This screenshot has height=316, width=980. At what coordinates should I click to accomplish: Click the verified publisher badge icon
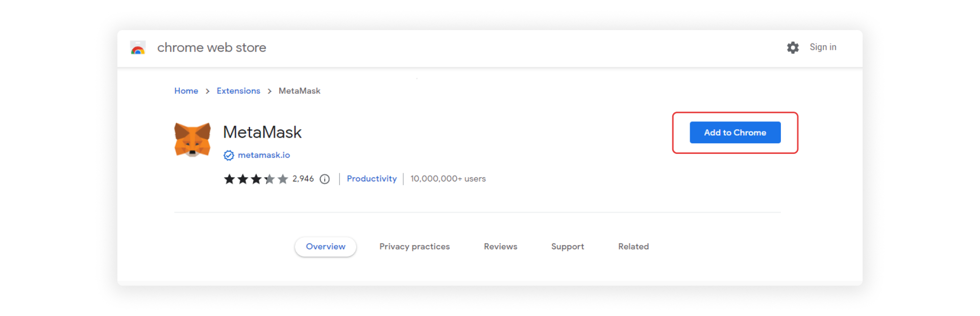coord(229,155)
